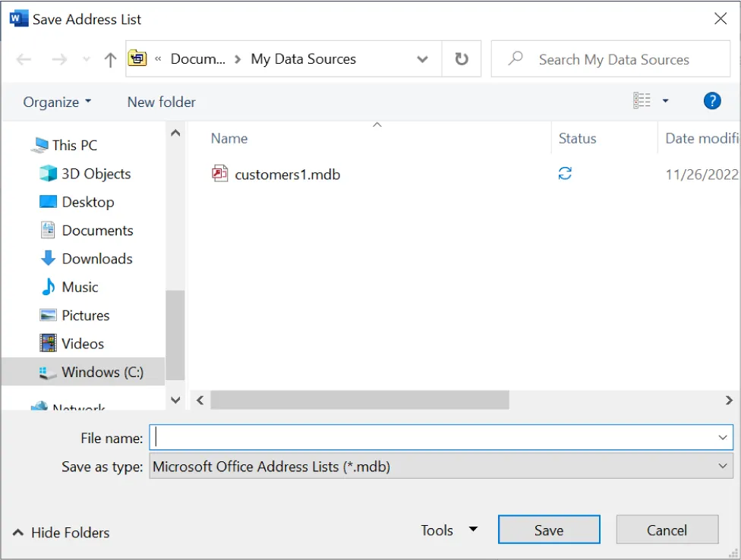Click the Back navigation arrow

pos(24,58)
